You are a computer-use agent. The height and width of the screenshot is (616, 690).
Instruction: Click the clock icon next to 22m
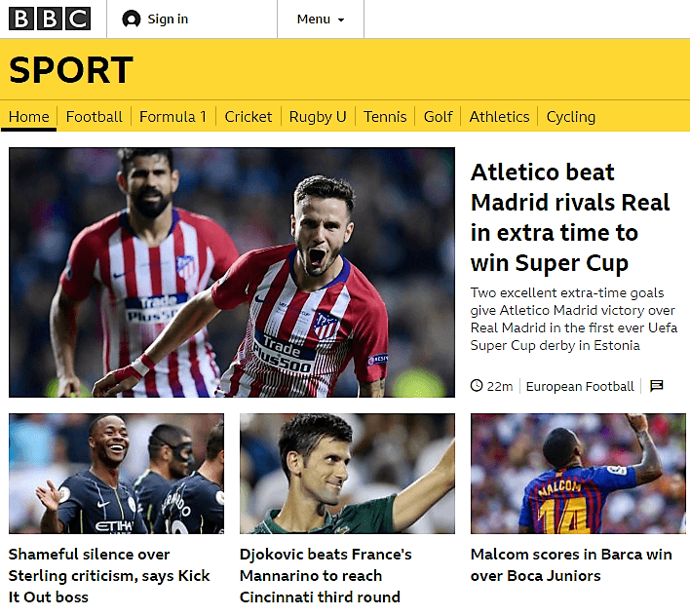[477, 385]
